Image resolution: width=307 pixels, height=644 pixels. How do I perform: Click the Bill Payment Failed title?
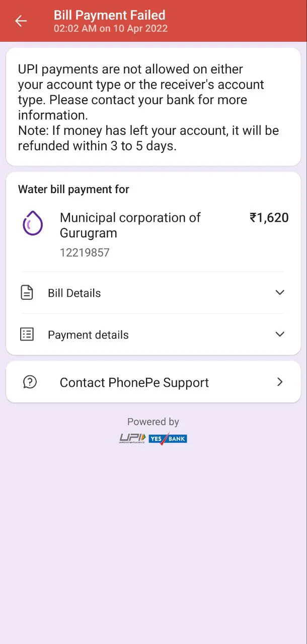(110, 15)
